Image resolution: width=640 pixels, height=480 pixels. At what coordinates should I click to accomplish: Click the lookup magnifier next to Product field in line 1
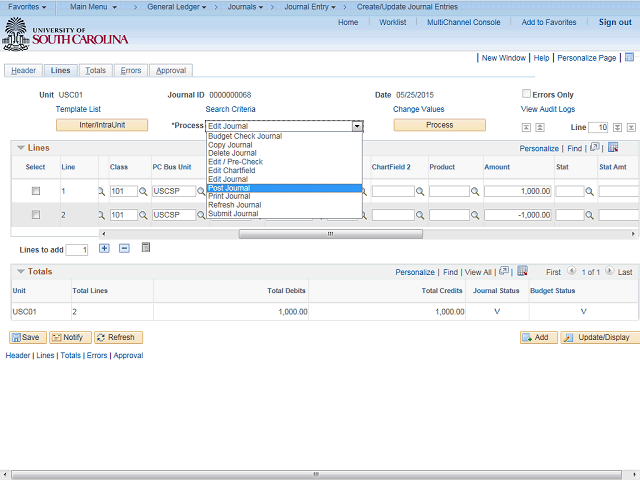click(x=476, y=191)
